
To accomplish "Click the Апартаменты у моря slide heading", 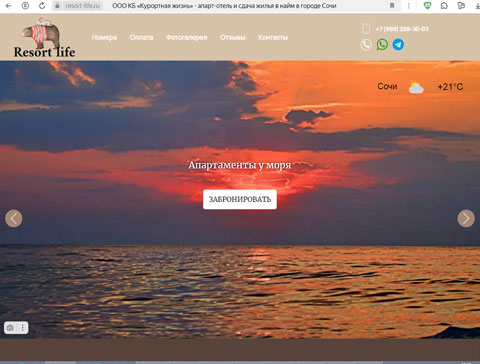I will pos(240,165).
